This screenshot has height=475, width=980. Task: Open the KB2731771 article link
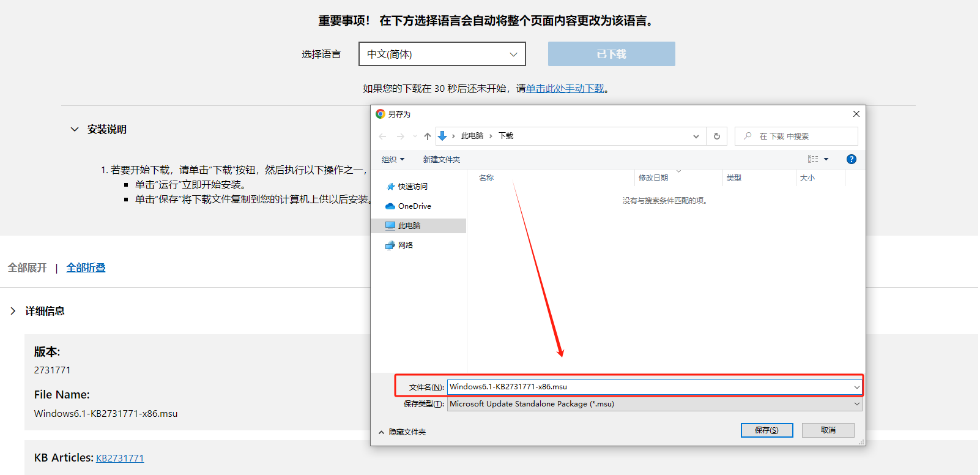click(x=120, y=458)
